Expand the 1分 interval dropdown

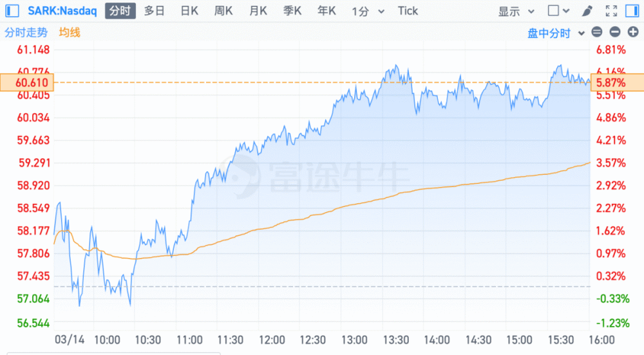pyautogui.click(x=368, y=11)
